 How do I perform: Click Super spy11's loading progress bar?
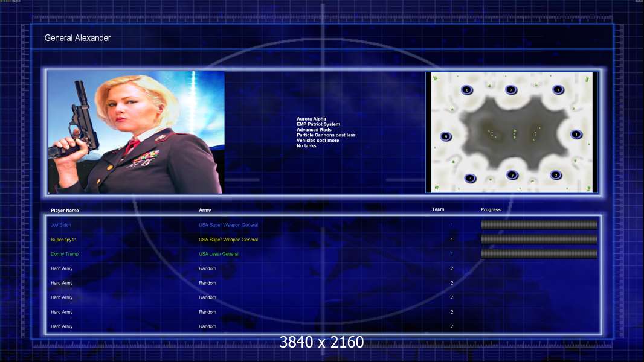[x=539, y=240]
